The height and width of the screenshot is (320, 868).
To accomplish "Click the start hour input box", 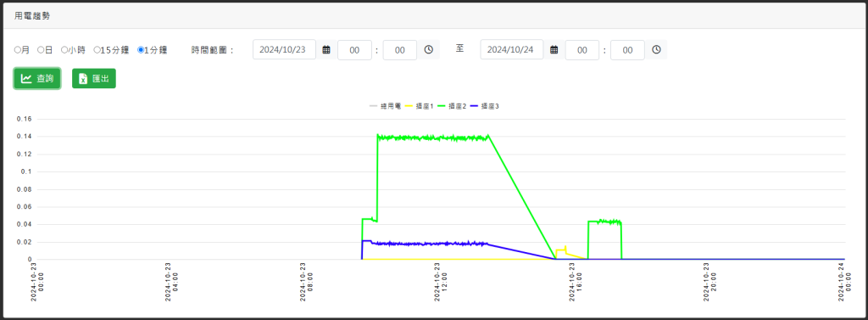I will 354,50.
